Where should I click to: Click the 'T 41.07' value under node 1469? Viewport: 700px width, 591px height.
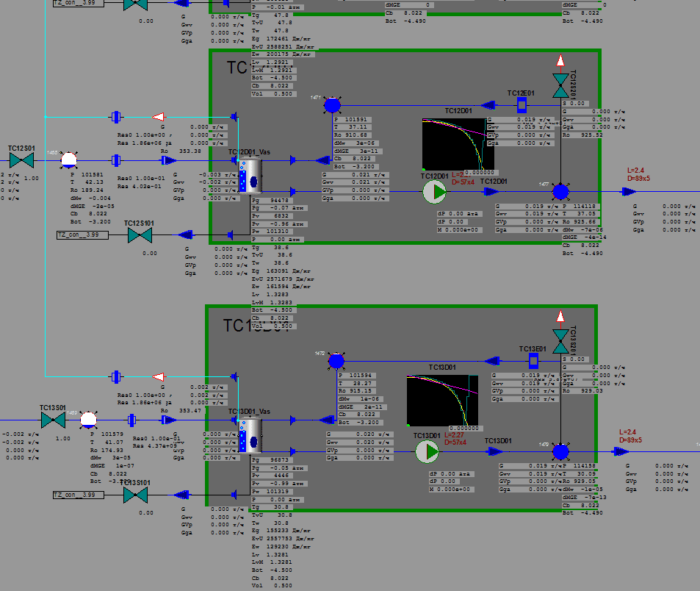[x=107, y=443]
